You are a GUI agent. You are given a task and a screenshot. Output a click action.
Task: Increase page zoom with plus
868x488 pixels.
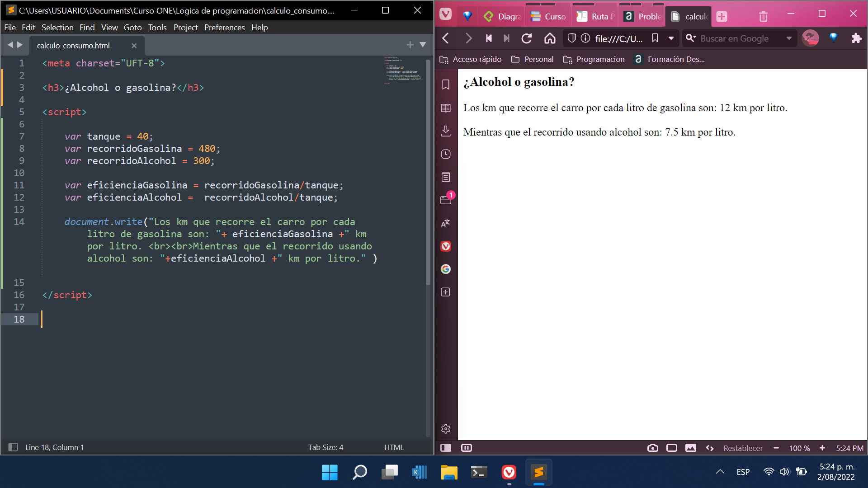[822, 448]
